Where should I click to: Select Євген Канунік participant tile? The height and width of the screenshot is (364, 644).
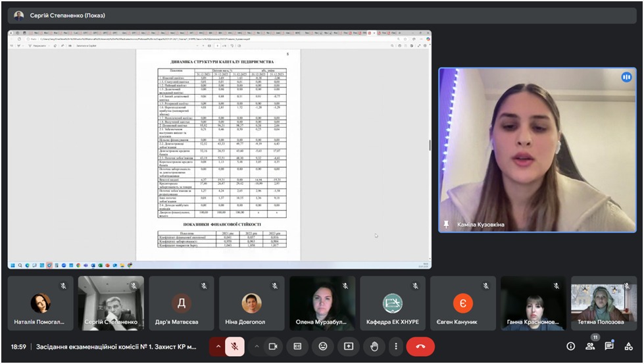coord(462,303)
